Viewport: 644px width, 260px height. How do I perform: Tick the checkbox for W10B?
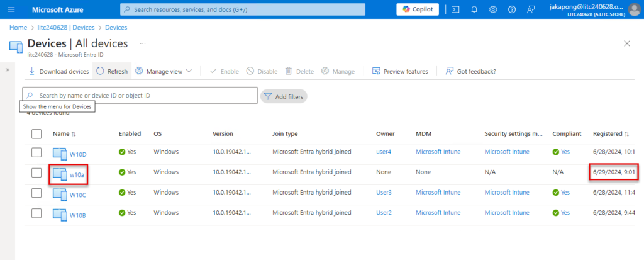[x=36, y=213]
